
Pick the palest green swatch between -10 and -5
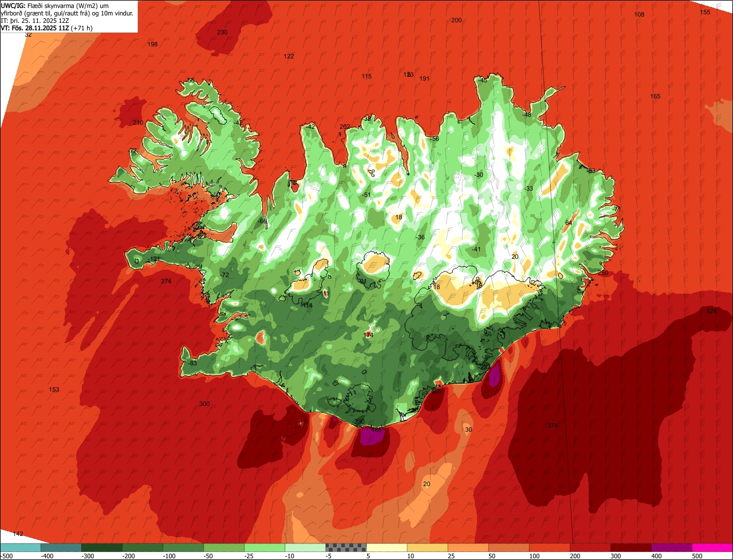pyautogui.click(x=305, y=547)
